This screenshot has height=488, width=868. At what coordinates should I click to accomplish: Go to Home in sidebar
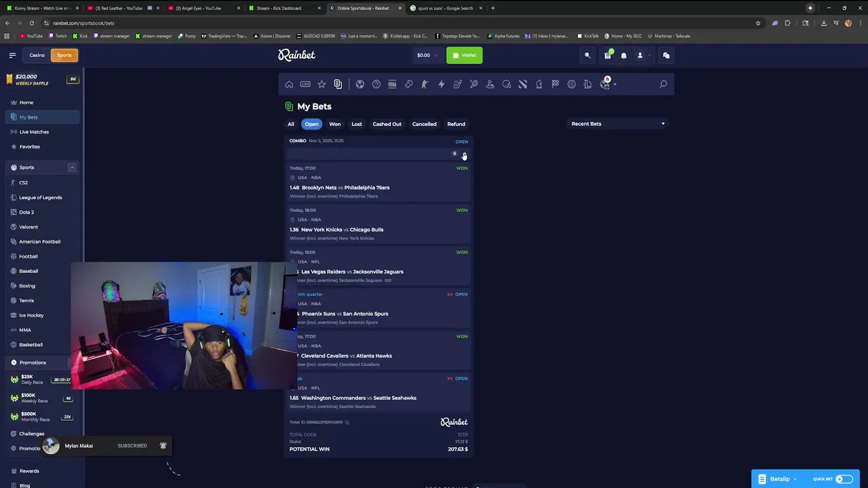coord(42,102)
